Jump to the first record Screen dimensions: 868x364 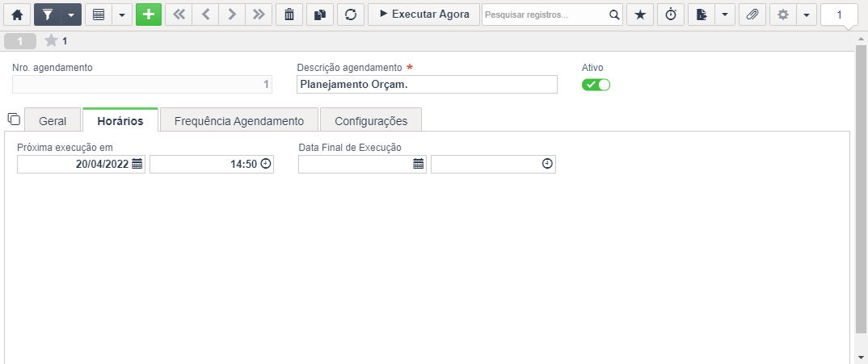[179, 15]
